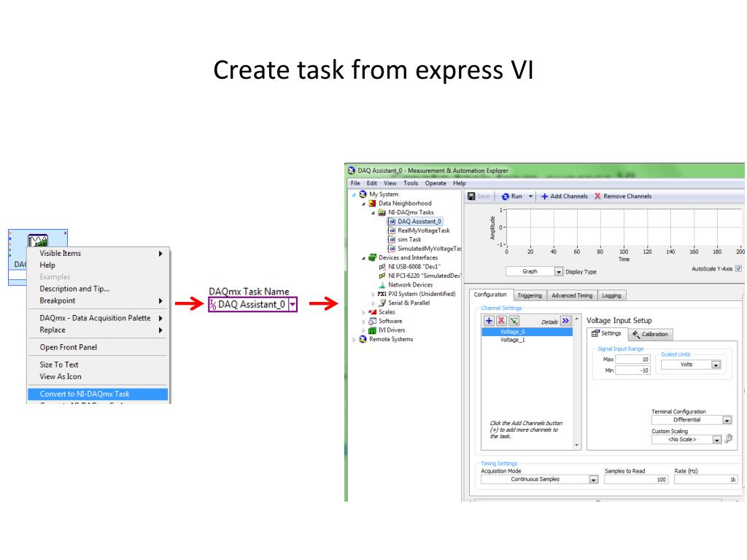Image resolution: width=747 pixels, height=560 pixels.
Task: Open the File menu
Action: pyautogui.click(x=355, y=183)
